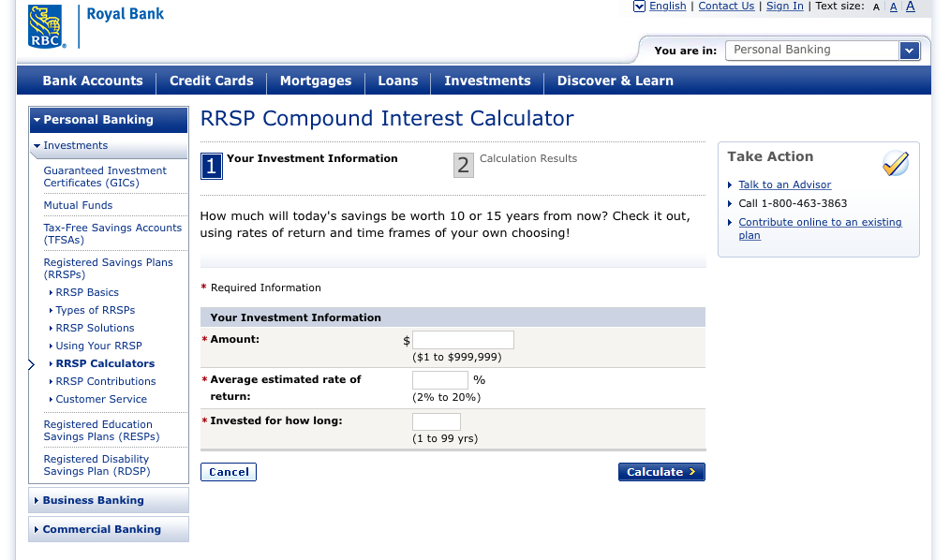This screenshot has width=950, height=560.
Task: Click the RBC lion shield logo
Action: pyautogui.click(x=46, y=26)
